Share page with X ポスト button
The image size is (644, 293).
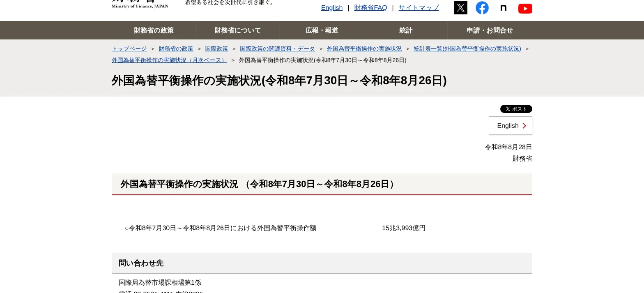click(x=516, y=109)
